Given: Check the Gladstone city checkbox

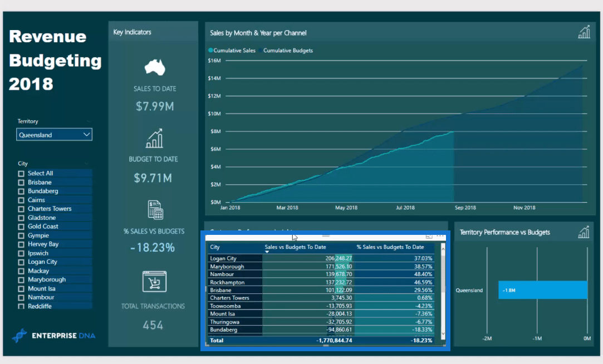Looking at the screenshot, I should pos(21,218).
